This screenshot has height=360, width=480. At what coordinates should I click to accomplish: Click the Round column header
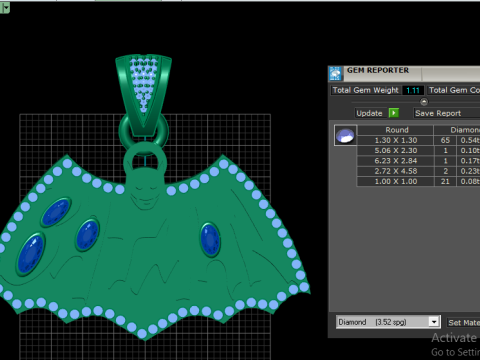(395, 130)
